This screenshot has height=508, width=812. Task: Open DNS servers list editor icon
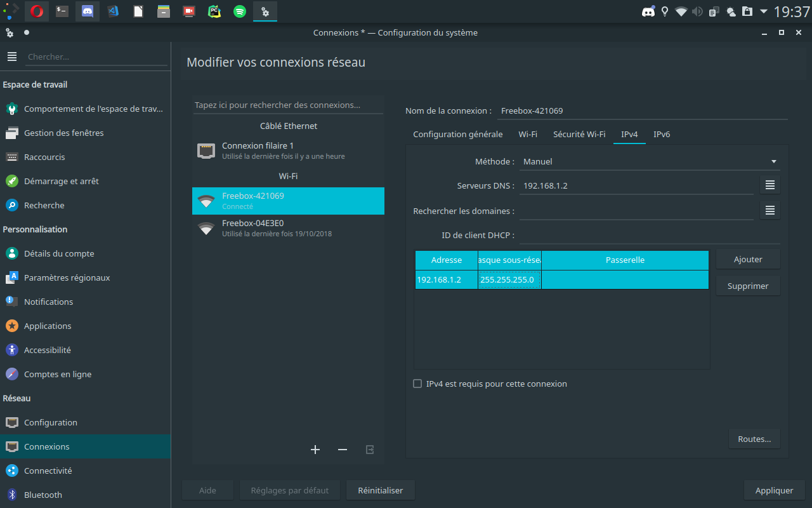770,185
